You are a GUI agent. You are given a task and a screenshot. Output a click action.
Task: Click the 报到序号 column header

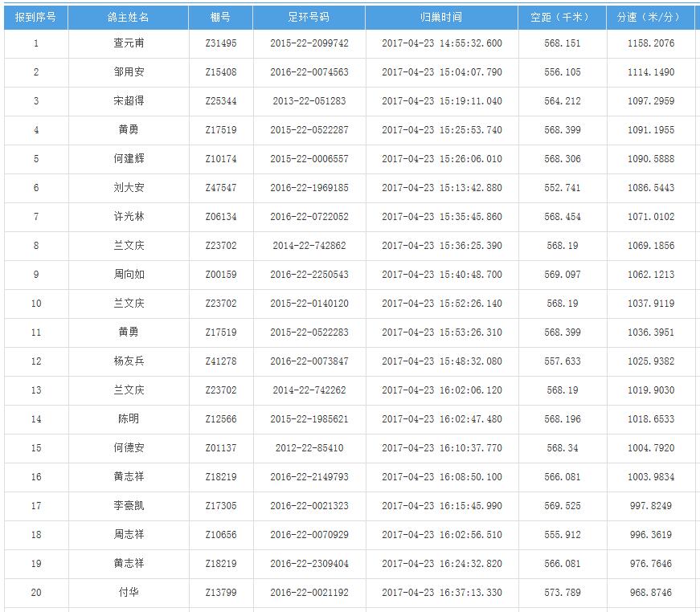coord(35,17)
